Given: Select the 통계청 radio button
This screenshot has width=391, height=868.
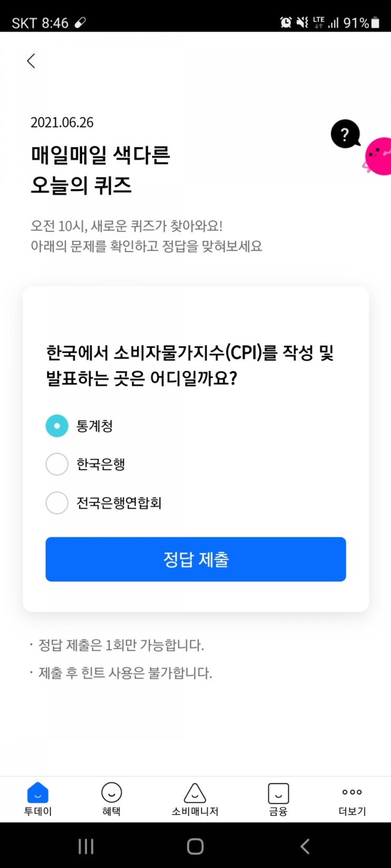Looking at the screenshot, I should [x=57, y=426].
